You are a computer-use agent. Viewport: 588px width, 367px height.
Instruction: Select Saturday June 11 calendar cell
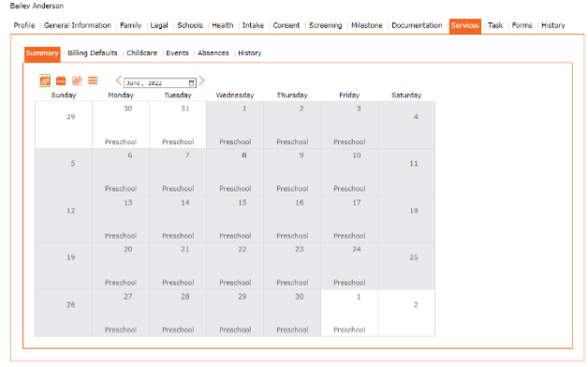tap(406, 171)
